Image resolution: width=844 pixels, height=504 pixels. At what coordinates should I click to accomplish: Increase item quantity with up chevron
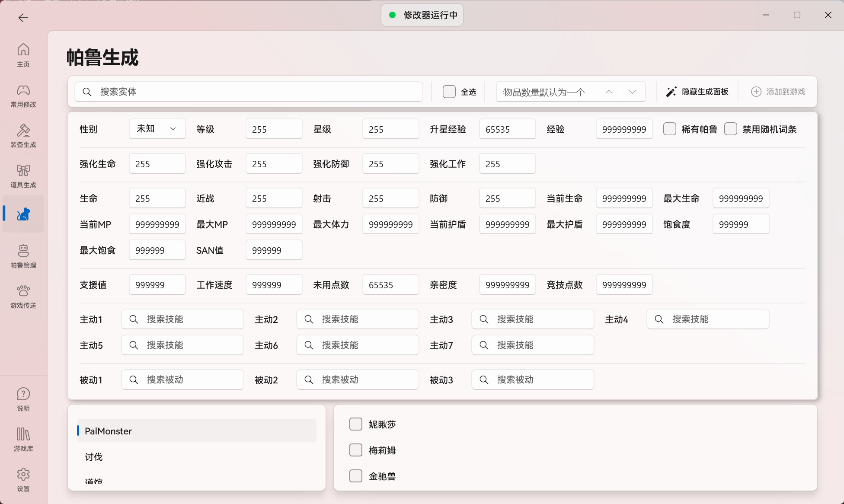[609, 92]
